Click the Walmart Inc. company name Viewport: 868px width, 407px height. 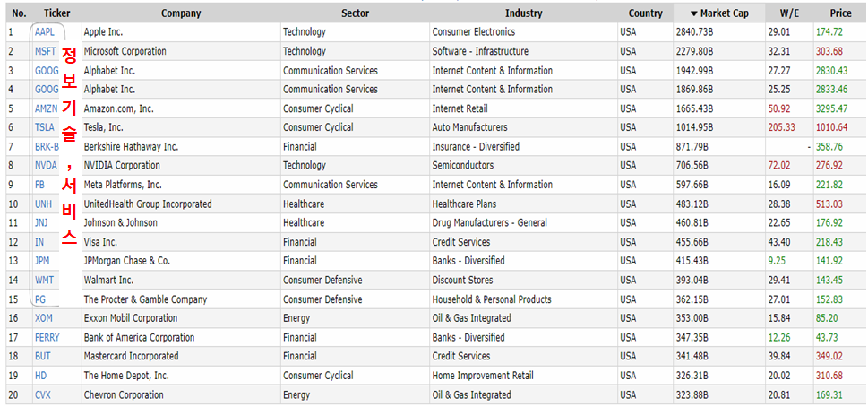click(107, 280)
